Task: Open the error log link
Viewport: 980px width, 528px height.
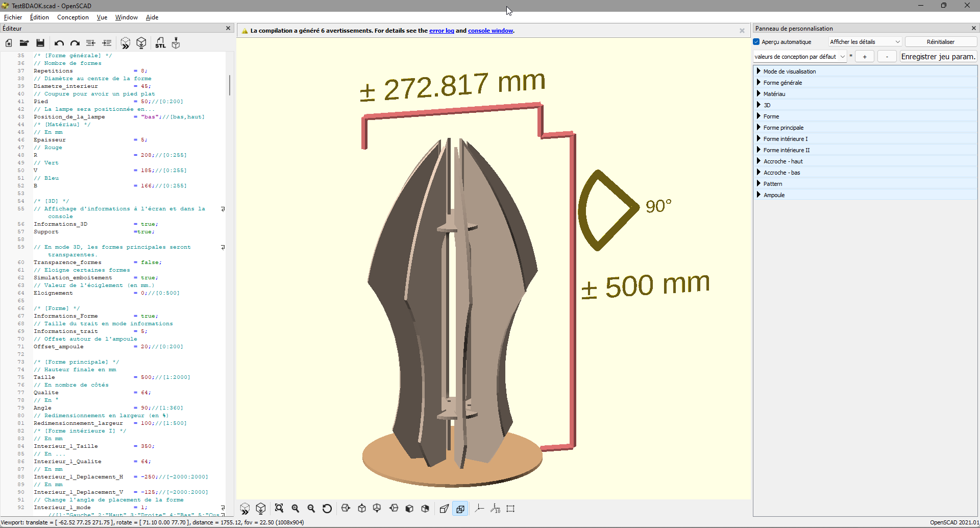Action: coord(442,31)
